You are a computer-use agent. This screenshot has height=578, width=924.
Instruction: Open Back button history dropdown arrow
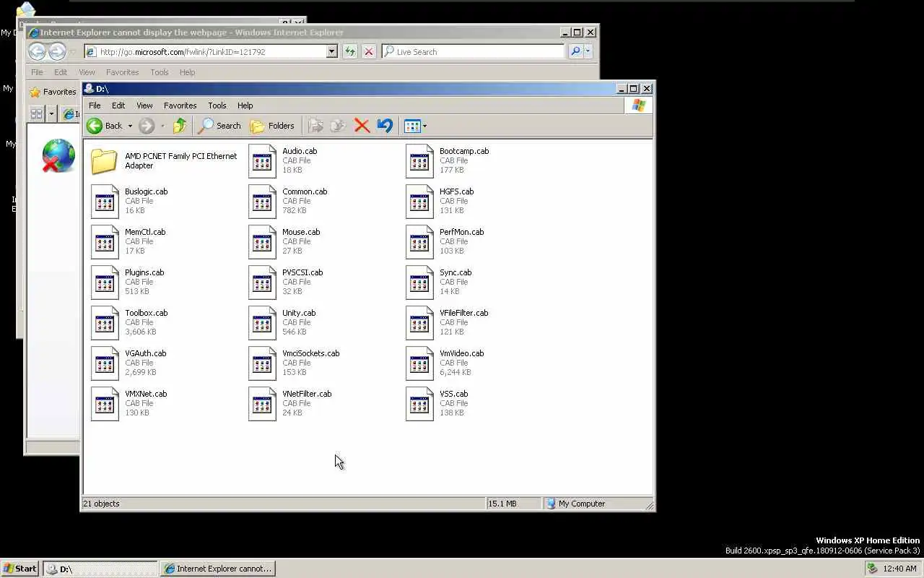[x=130, y=126]
